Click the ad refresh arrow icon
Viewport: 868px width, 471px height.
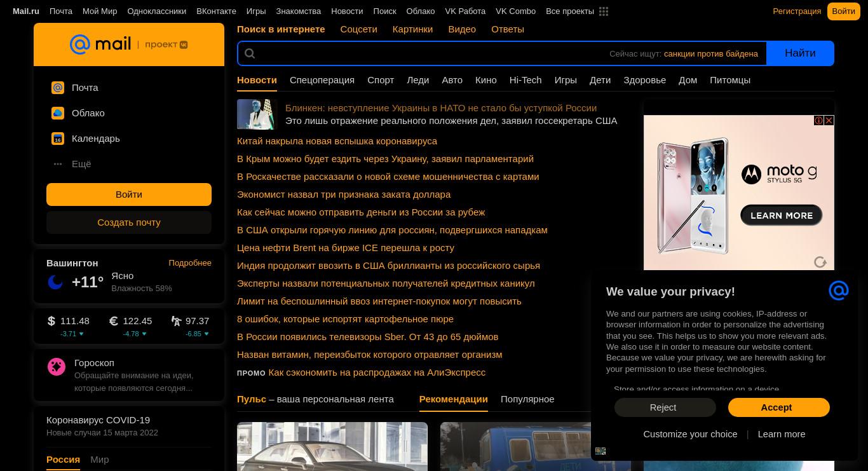click(820, 262)
